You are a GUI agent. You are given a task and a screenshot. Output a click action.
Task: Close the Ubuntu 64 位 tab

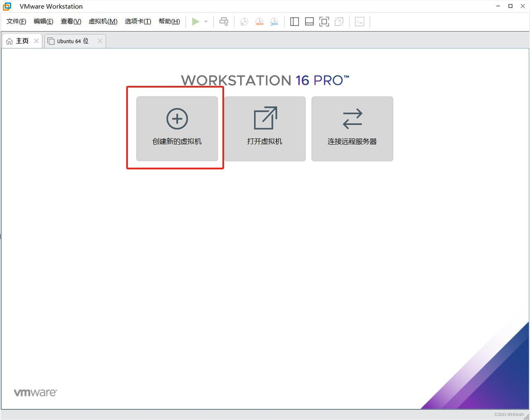pos(100,41)
